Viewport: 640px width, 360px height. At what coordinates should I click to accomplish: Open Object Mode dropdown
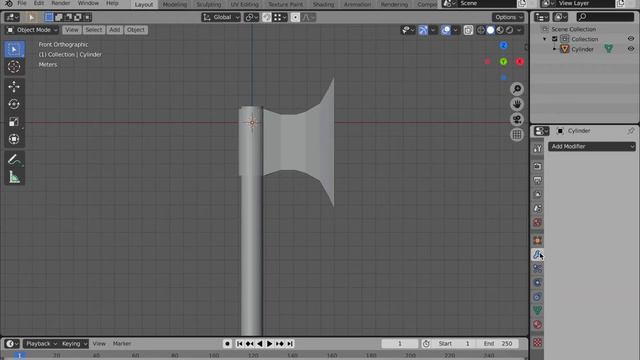32,30
